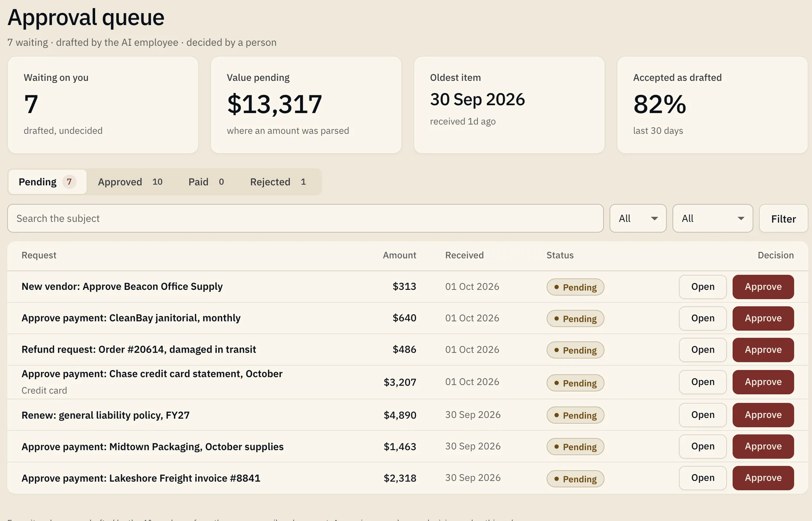Screen dimensions: 812x521
Task: Open the Beacon Office Supply request
Action: click(702, 287)
